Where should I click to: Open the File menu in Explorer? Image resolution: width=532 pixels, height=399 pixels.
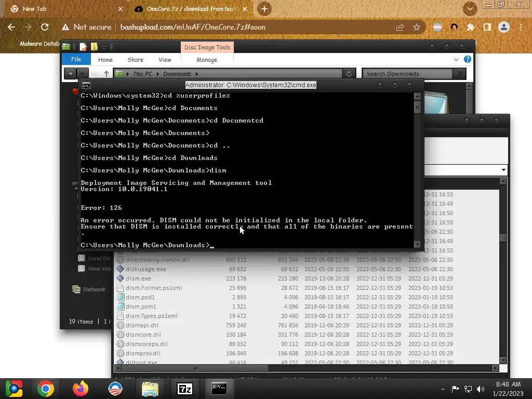pyautogui.click(x=76, y=59)
